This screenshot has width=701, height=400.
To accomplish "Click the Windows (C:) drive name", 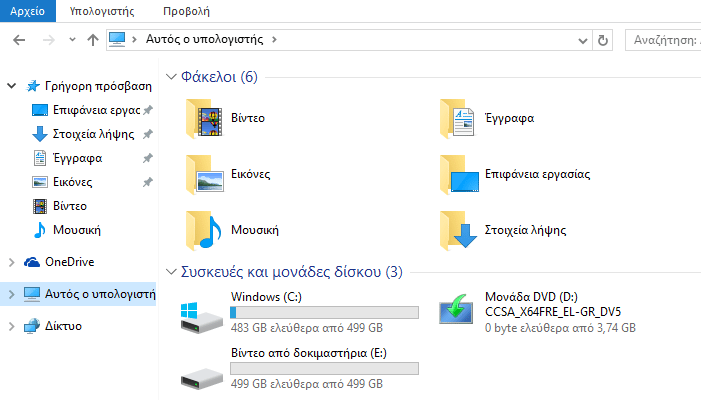I will coord(266,297).
